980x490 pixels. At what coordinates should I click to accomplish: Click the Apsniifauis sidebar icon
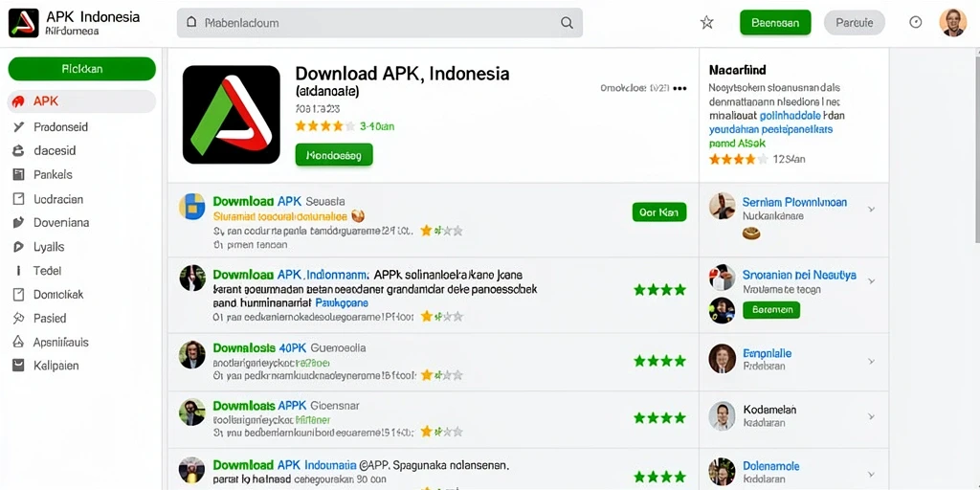[x=19, y=343]
